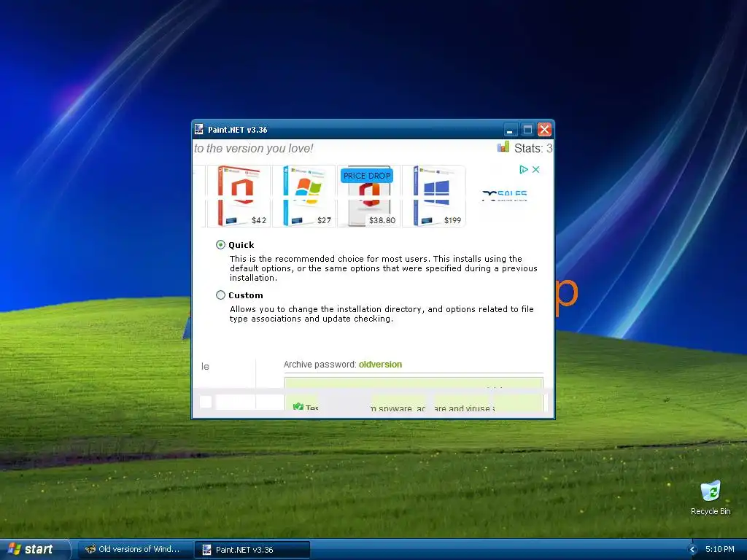747x560 pixels.
Task: Click the Paint.NET title bar icon
Action: point(199,130)
